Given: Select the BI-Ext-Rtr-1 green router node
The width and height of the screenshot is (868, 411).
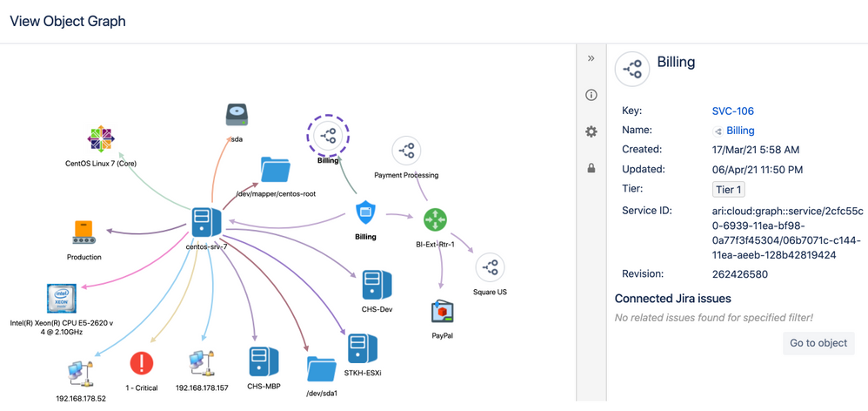Looking at the screenshot, I should (435, 220).
